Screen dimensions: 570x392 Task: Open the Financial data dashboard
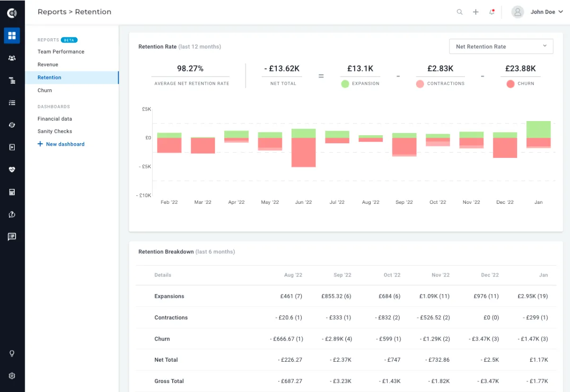pos(55,119)
